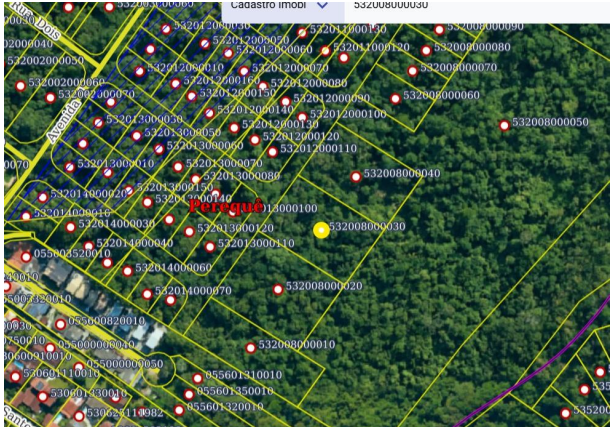
Task: Select the marker for parcel 532008000080
Action: (x=426, y=50)
